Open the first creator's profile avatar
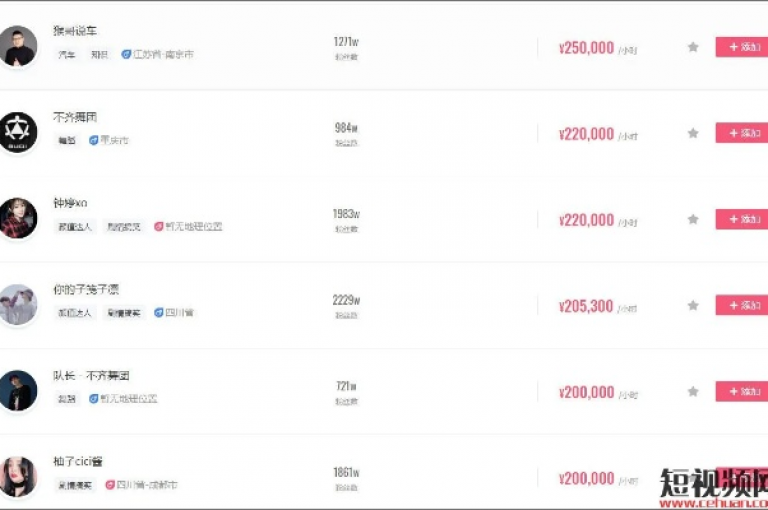 18,46
